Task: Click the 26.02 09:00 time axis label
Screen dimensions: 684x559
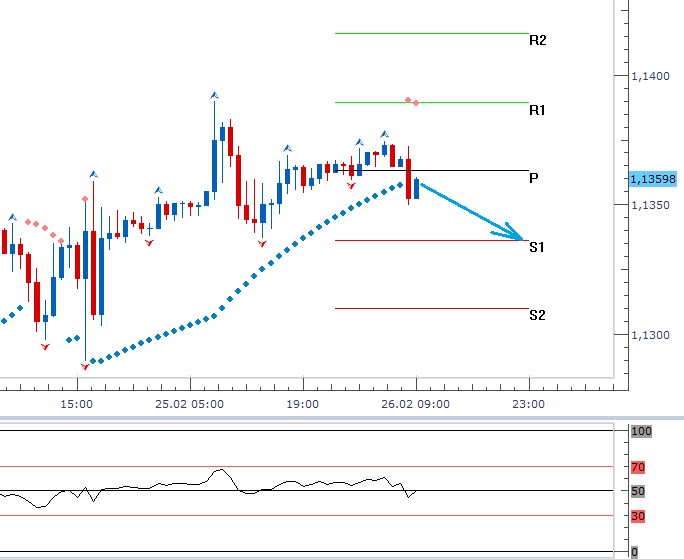Action: [415, 405]
